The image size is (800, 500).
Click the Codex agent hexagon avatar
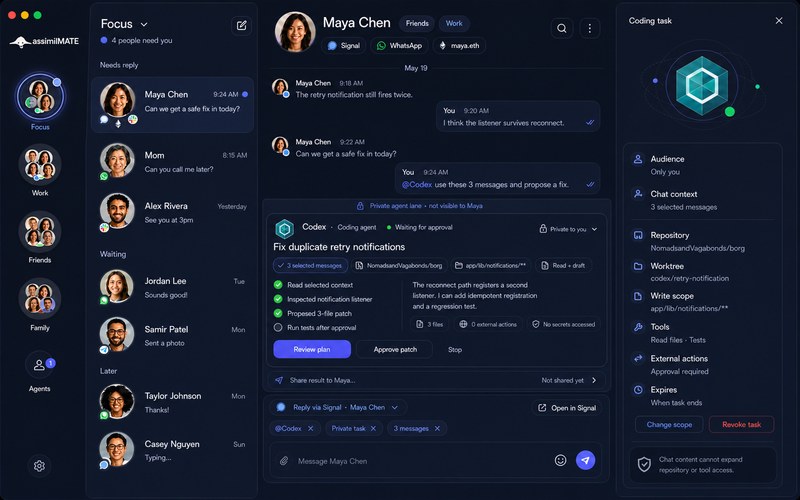point(284,229)
